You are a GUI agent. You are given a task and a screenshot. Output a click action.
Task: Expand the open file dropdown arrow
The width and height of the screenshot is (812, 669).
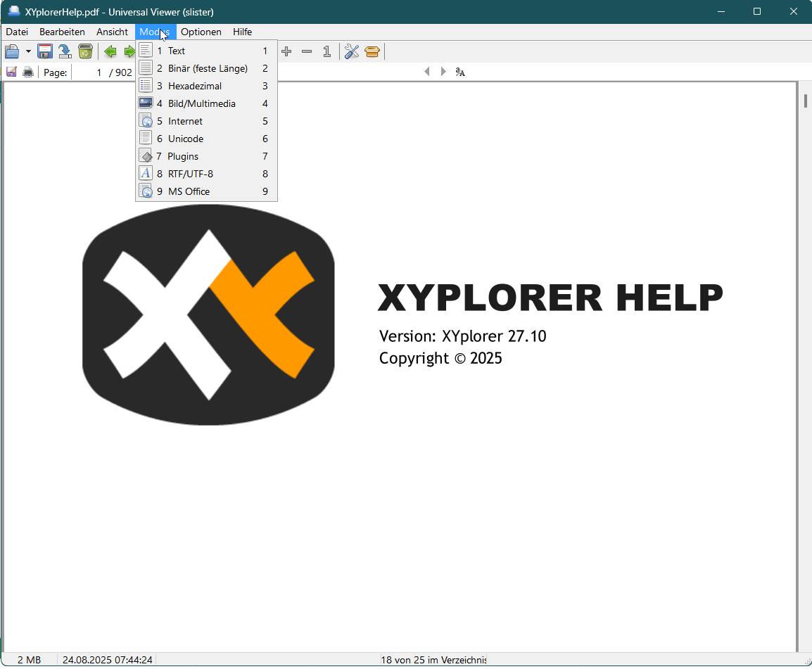click(28, 51)
